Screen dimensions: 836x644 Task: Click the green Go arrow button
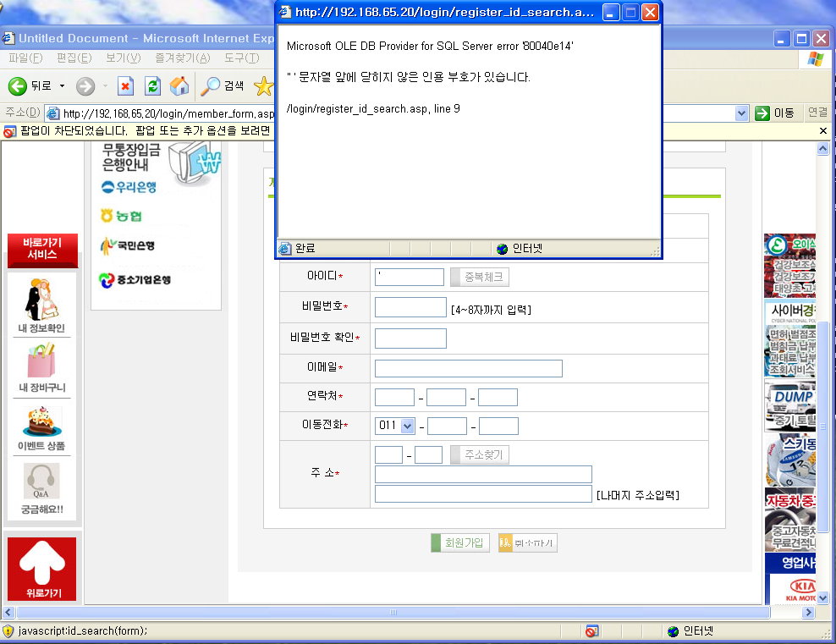[762, 113]
